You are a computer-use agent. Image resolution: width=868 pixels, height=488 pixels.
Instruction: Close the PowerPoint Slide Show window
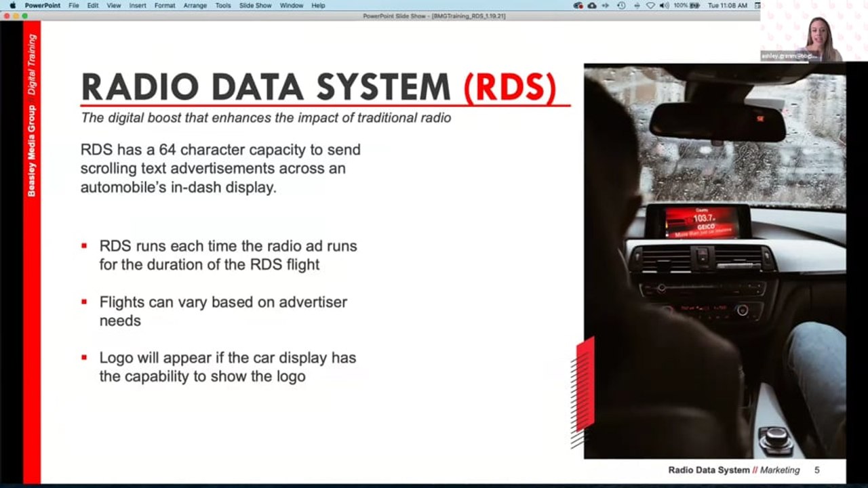click(x=7, y=16)
